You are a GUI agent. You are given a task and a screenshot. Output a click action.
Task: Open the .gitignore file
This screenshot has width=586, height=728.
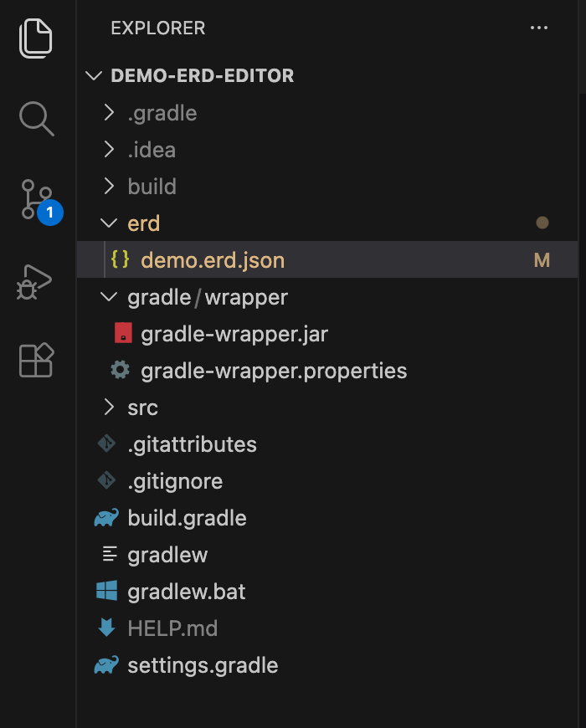pos(175,481)
